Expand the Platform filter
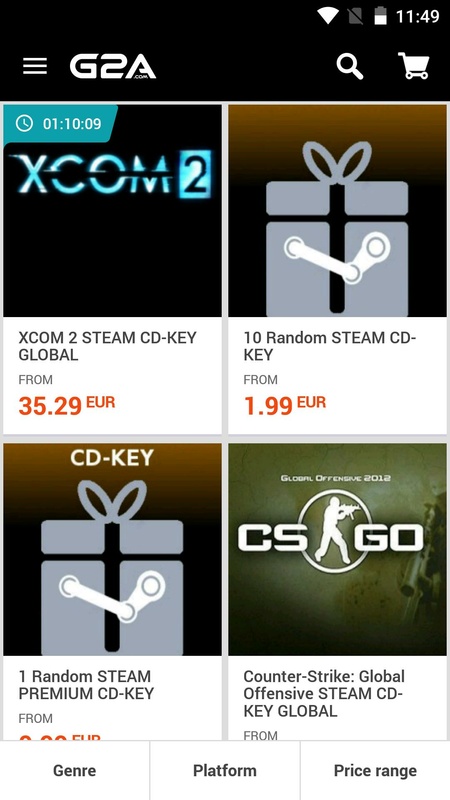Screen dimensions: 450x800 (225, 770)
